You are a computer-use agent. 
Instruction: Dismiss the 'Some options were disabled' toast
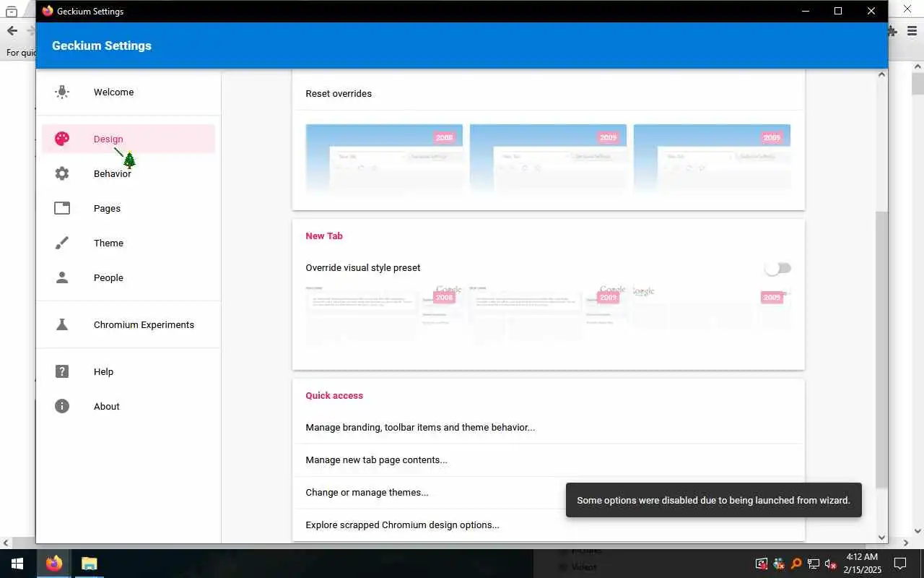(713, 500)
